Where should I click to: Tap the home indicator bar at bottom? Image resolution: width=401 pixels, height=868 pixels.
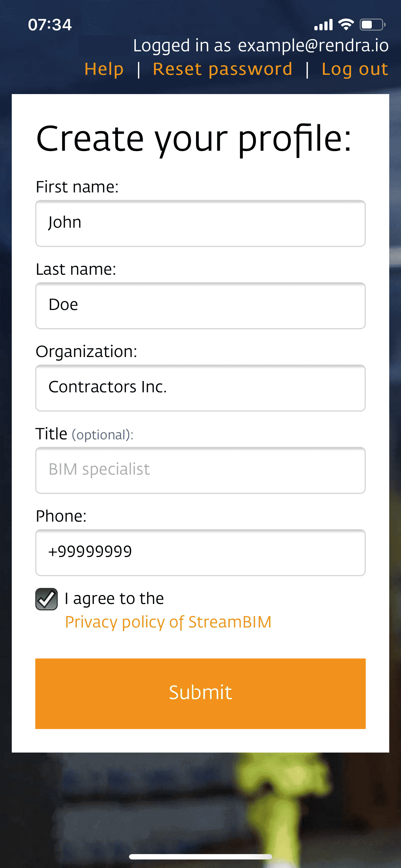pos(200,857)
